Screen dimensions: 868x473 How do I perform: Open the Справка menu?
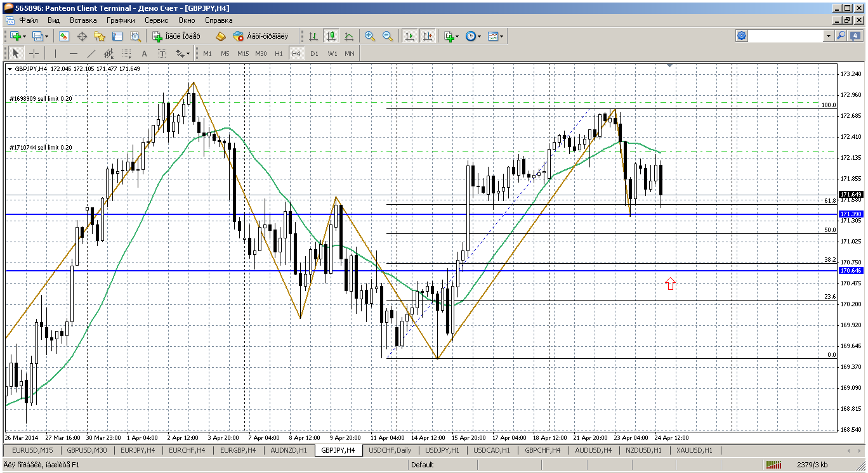(219, 20)
